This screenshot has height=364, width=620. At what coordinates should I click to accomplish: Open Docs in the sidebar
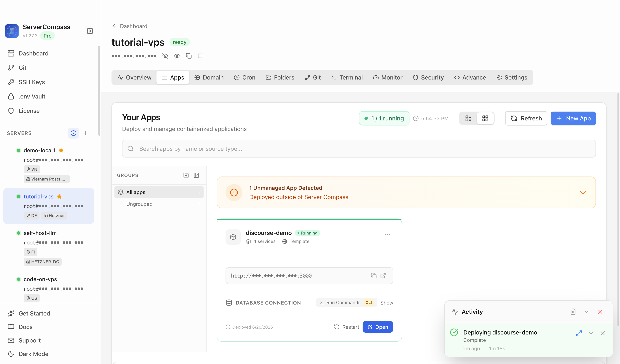click(20, 327)
